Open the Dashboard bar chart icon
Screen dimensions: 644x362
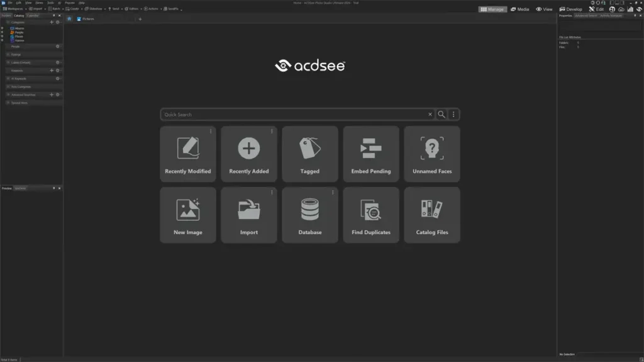630,9
